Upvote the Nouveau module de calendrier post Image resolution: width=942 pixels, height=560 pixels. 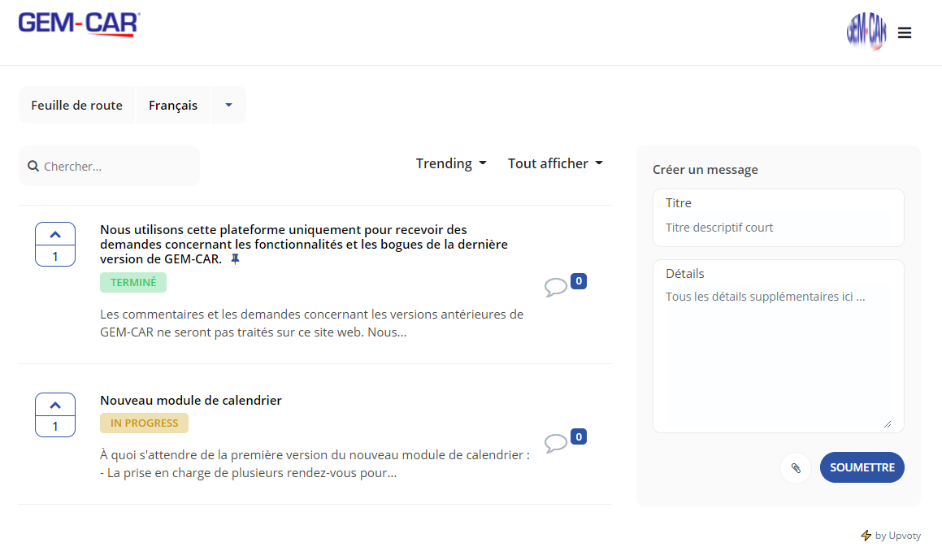tap(55, 405)
